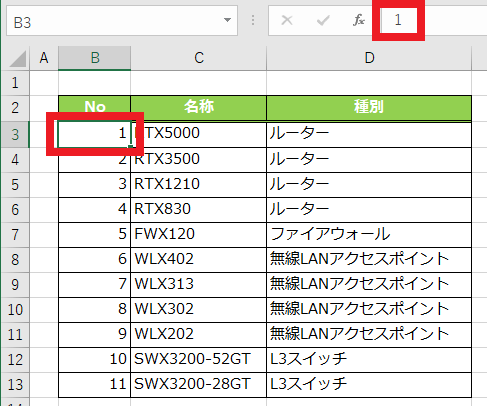
Task: Select cell containing WLX202
Action: (199, 335)
